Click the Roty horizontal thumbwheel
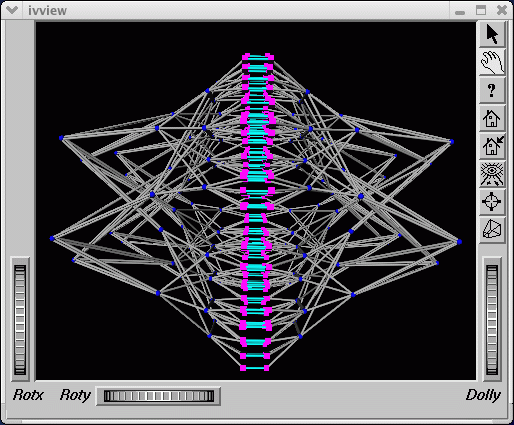 tap(159, 396)
